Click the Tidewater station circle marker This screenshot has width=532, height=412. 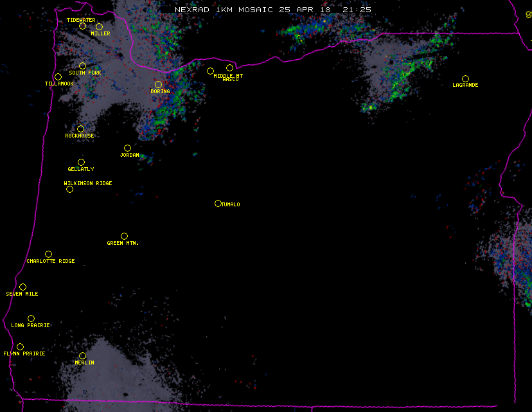tap(82, 26)
